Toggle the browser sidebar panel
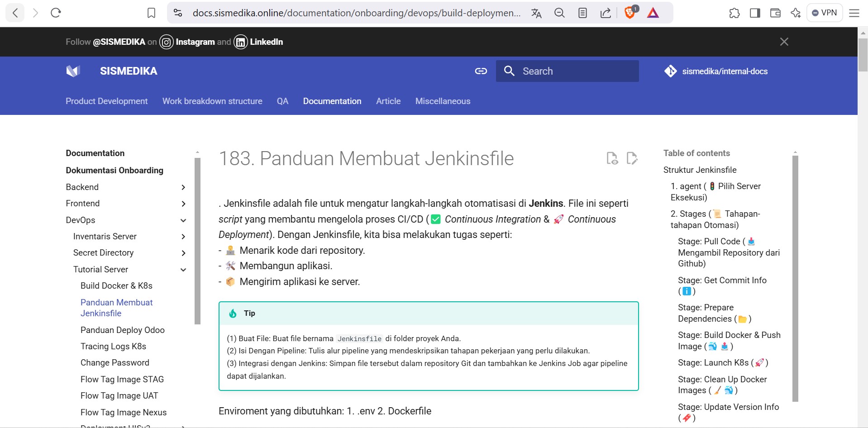The width and height of the screenshot is (868, 428). click(x=755, y=13)
